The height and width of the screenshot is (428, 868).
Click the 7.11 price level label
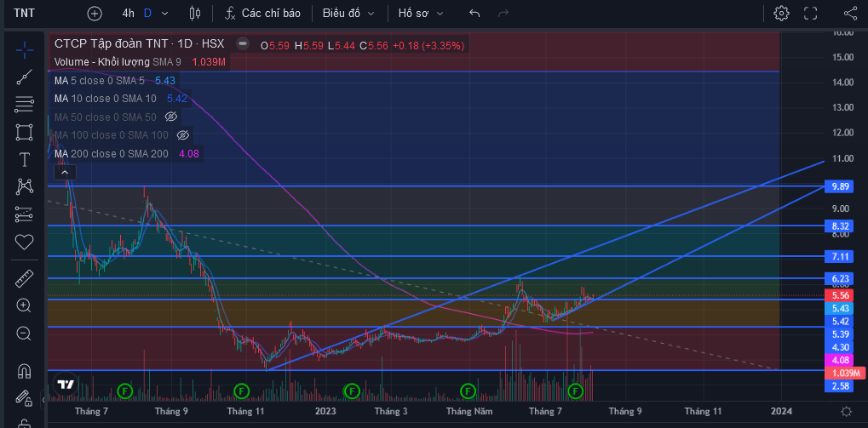tap(839, 257)
